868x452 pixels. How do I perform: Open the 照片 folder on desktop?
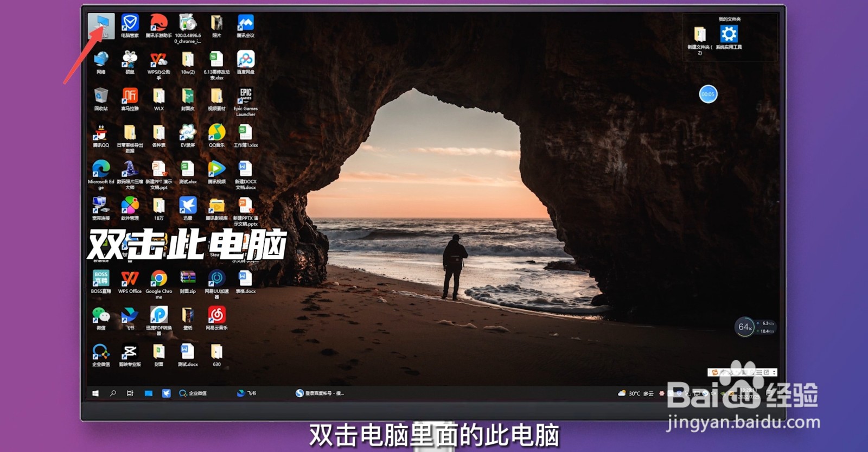[x=216, y=26]
